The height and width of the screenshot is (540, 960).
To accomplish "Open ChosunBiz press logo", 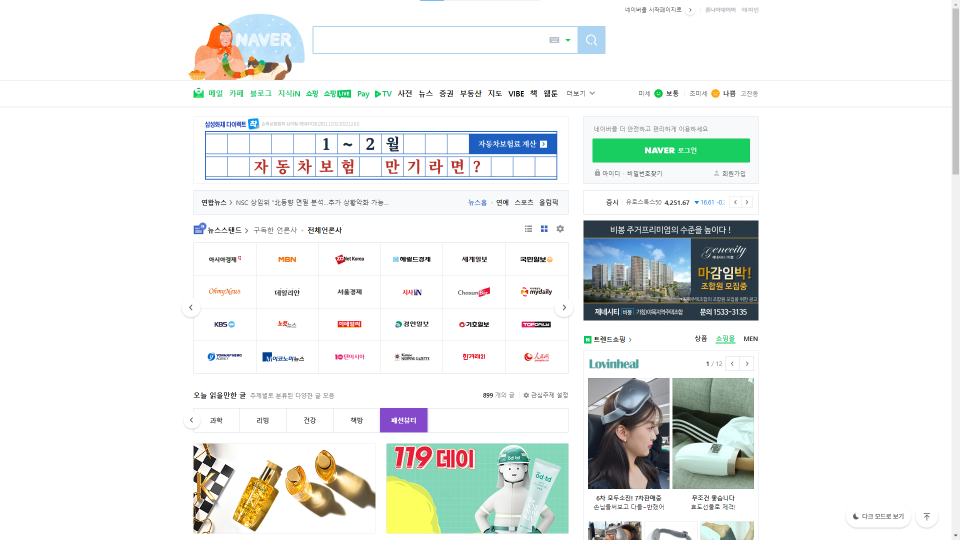I will (474, 292).
